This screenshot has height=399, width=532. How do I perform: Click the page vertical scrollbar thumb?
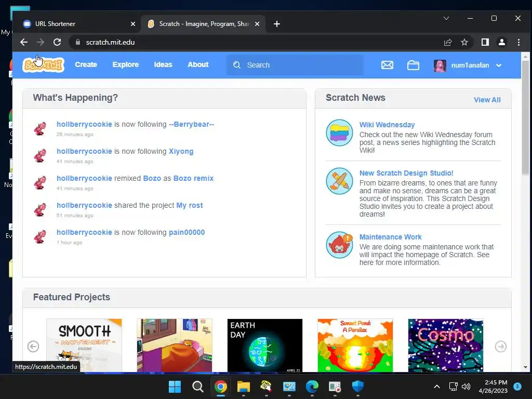pos(525,117)
